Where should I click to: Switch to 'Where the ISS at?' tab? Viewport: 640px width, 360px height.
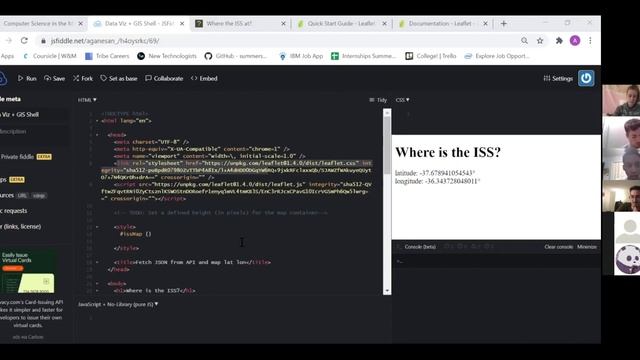point(229,24)
